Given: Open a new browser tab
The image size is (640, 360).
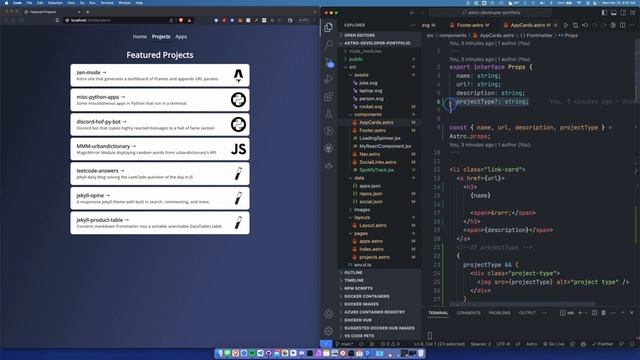Looking at the screenshot, I should 88,12.
